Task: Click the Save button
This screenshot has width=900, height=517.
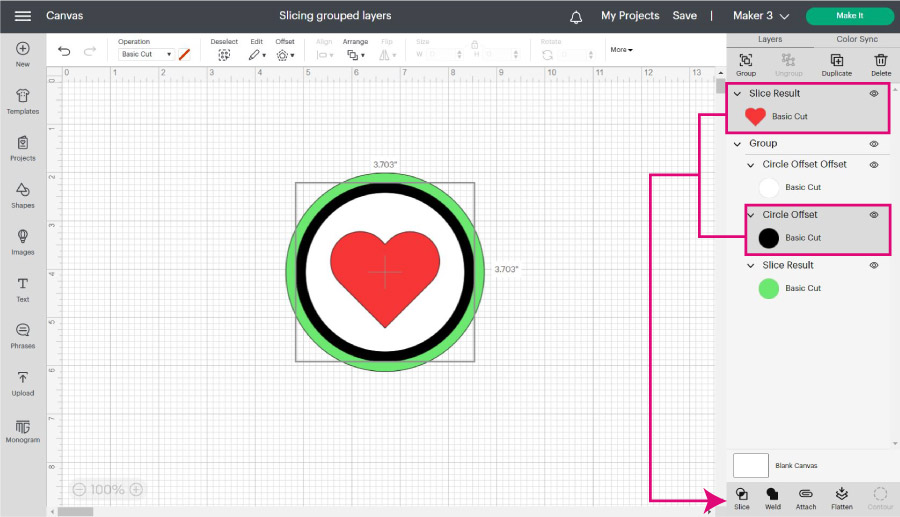Action: coord(684,16)
